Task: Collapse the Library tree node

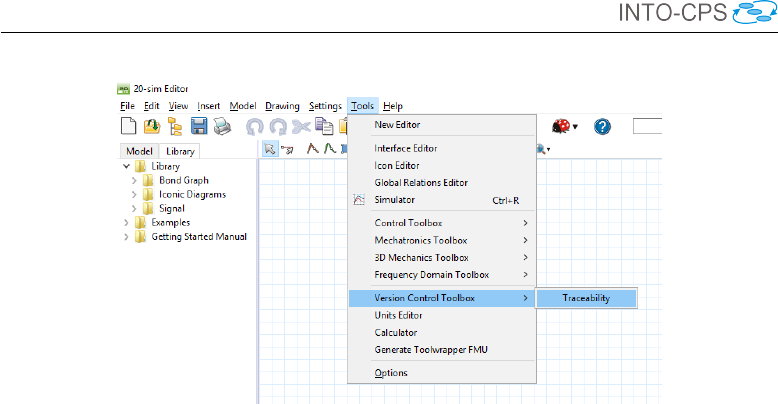Action: tap(126, 166)
